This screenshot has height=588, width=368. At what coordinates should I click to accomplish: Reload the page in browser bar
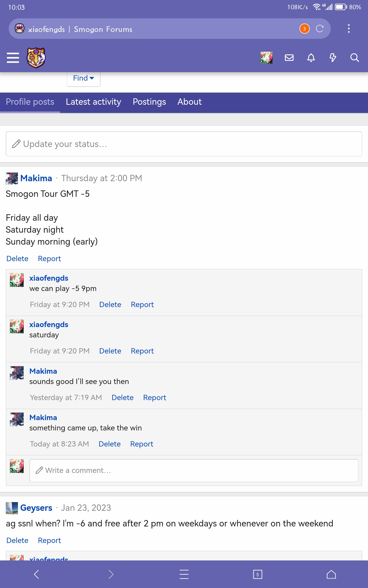pyautogui.click(x=319, y=29)
